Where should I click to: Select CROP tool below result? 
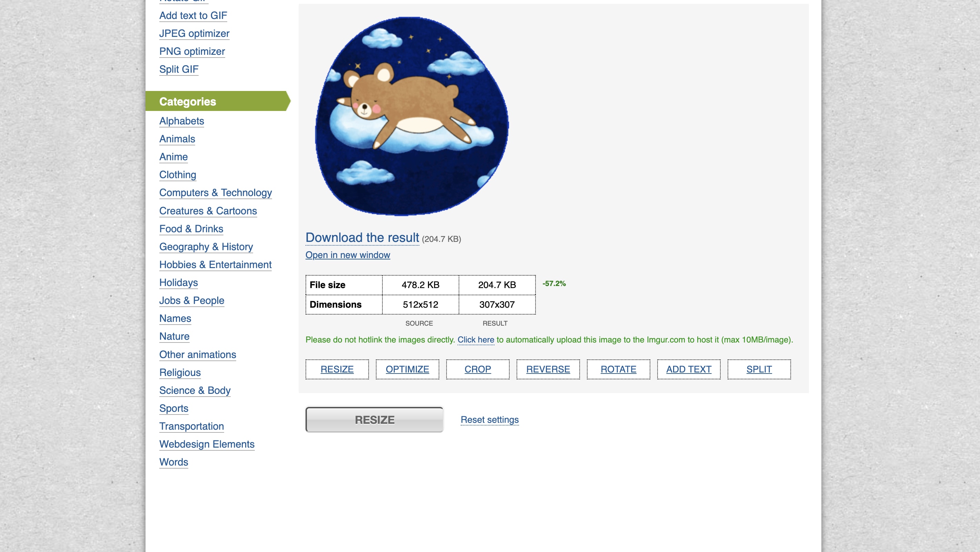(x=478, y=369)
